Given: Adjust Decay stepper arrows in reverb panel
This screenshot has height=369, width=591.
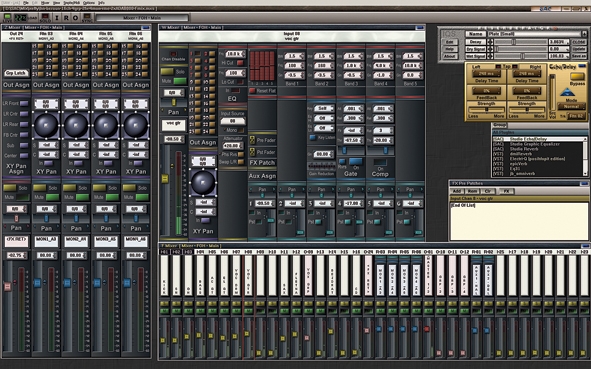Looking at the screenshot, I should point(490,42).
